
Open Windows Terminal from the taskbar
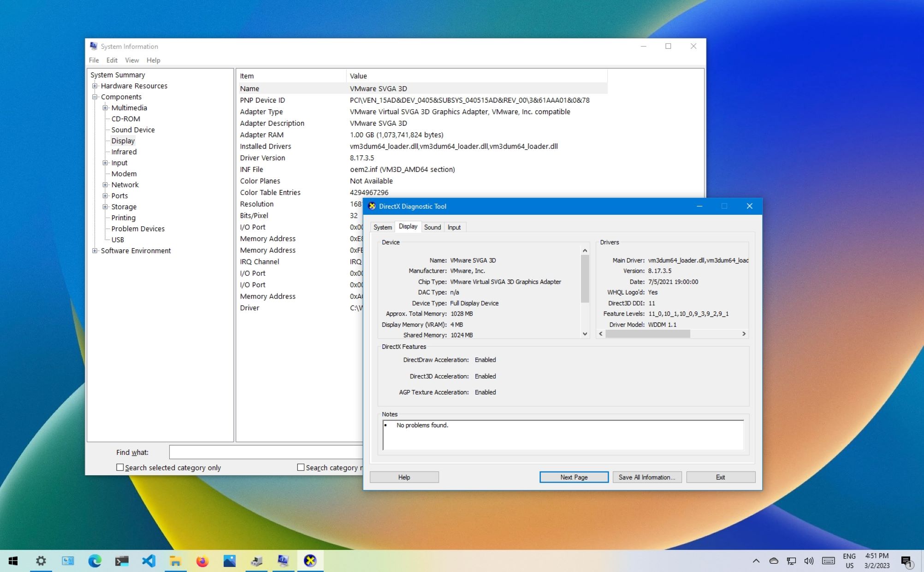tap(122, 561)
